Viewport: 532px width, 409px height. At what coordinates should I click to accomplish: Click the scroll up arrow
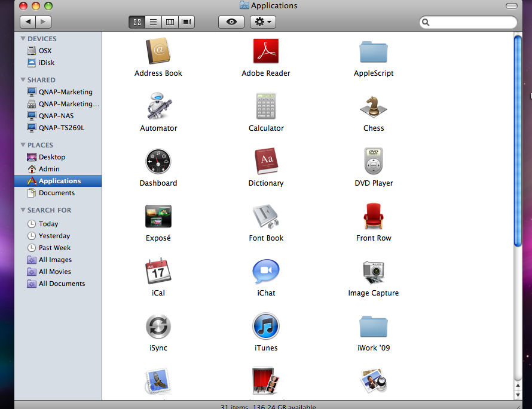point(518,385)
